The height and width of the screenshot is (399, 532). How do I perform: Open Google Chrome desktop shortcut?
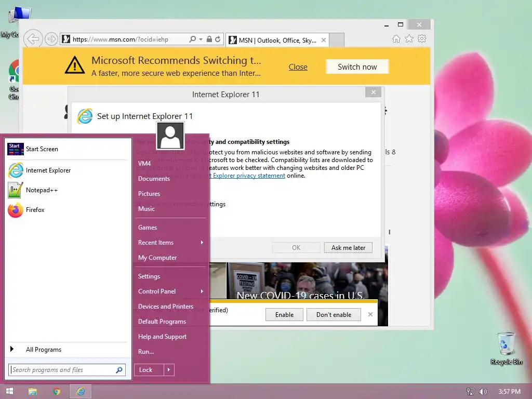14,79
